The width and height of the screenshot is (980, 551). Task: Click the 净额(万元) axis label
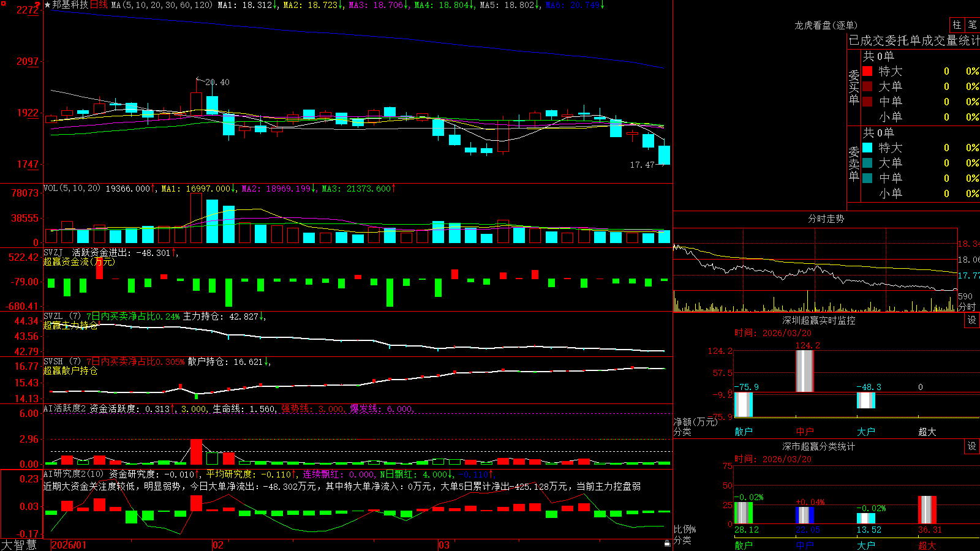pos(695,422)
